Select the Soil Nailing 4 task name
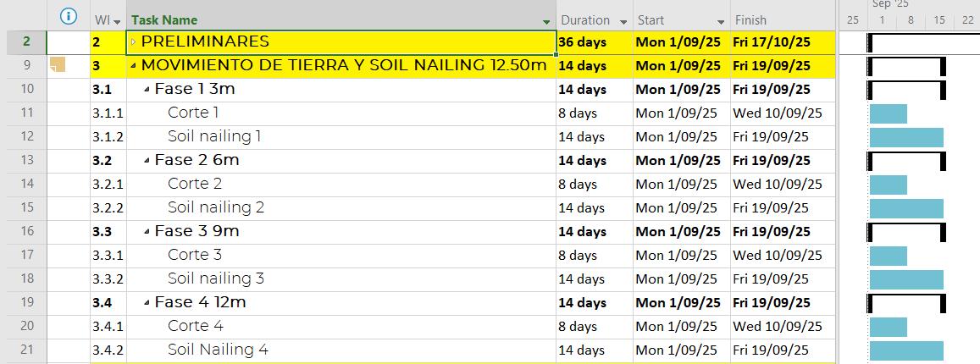The image size is (980, 364). pyautogui.click(x=218, y=350)
